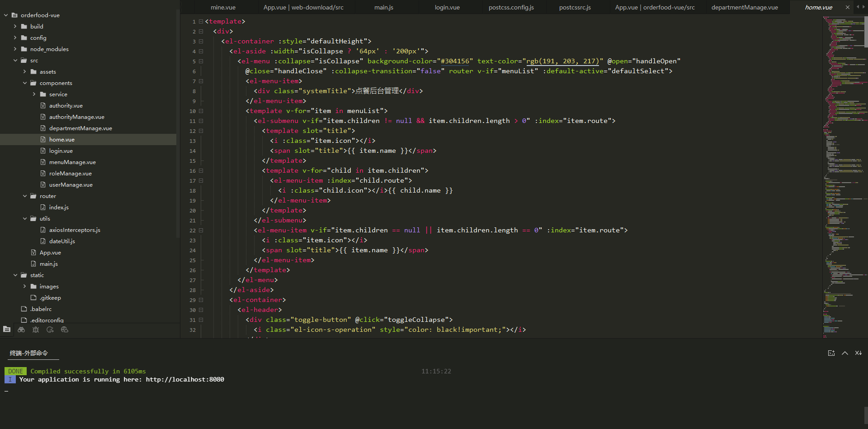Click the #304156 color value in code
The width and height of the screenshot is (868, 429).
(455, 61)
